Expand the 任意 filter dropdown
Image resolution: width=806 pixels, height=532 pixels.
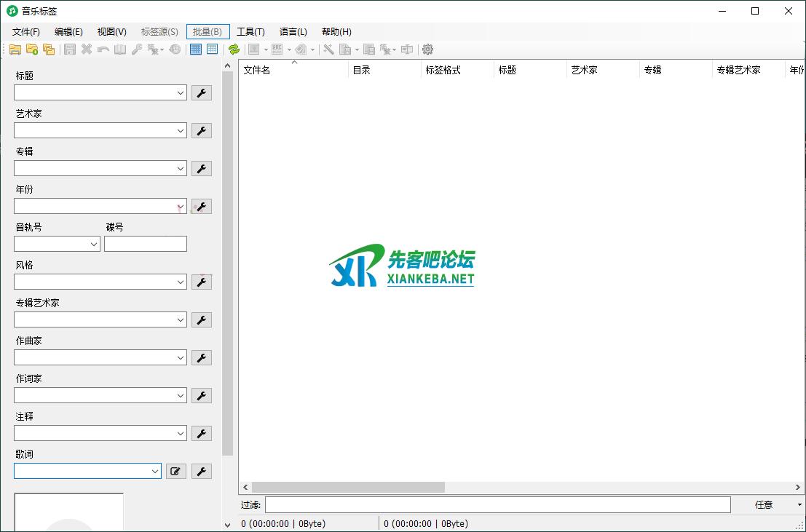coord(799,505)
